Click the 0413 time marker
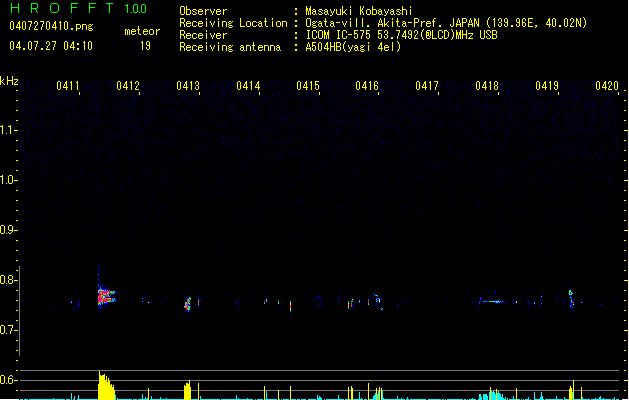The image size is (629, 400). [188, 86]
